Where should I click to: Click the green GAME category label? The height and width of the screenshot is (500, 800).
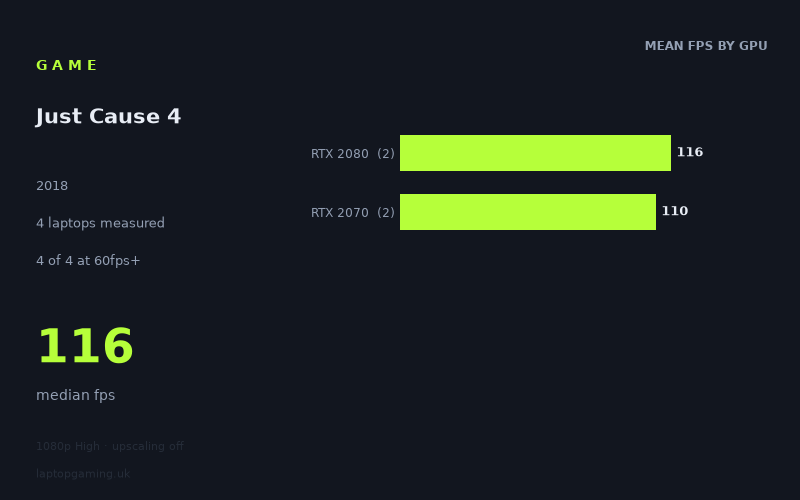pos(66,65)
